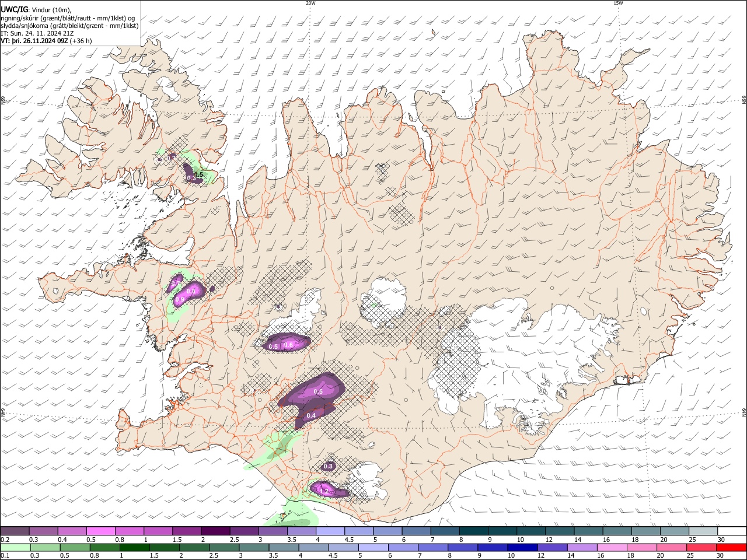Click the darkest green 1 swatch in rain legend
Viewport: 747px width, 560px height.
click(134, 548)
